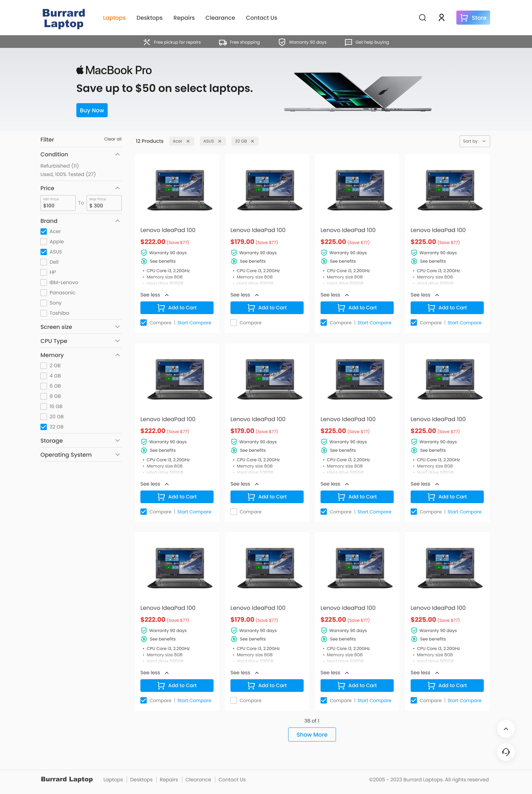The image size is (532, 794).
Task: Click the Buy Now banner button
Action: coord(92,110)
